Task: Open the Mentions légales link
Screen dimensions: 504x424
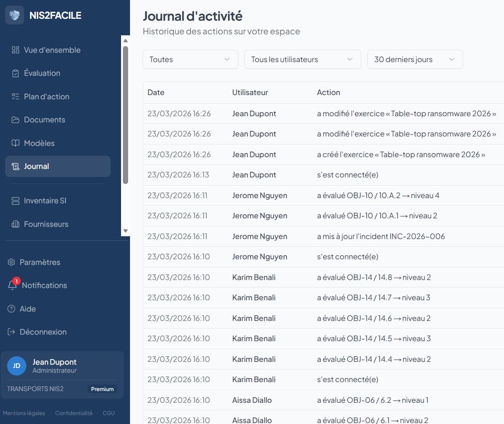Action: point(24,413)
